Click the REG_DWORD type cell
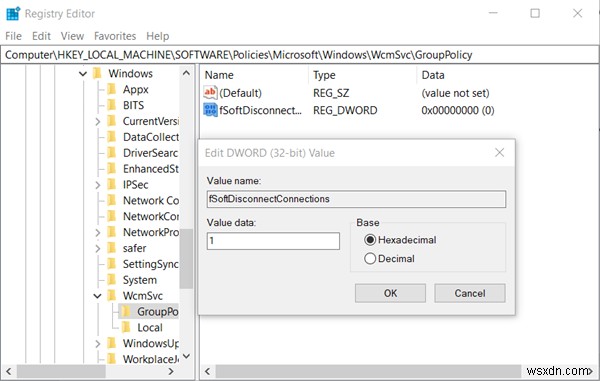This screenshot has width=600, height=381. click(345, 110)
